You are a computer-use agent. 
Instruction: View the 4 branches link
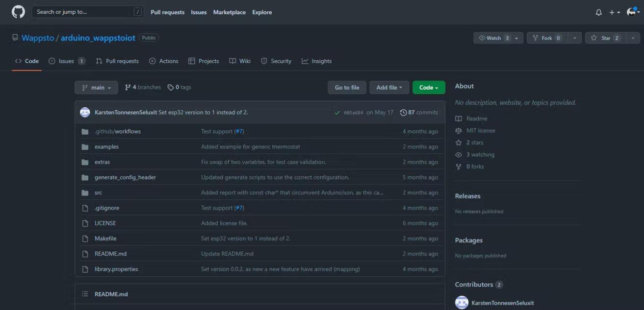[143, 87]
